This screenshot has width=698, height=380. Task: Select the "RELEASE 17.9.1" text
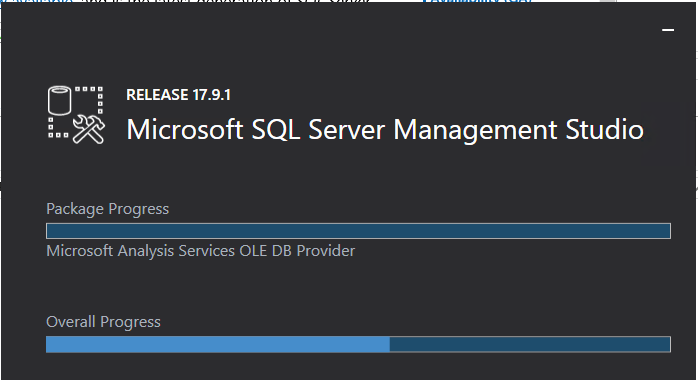coord(179,95)
